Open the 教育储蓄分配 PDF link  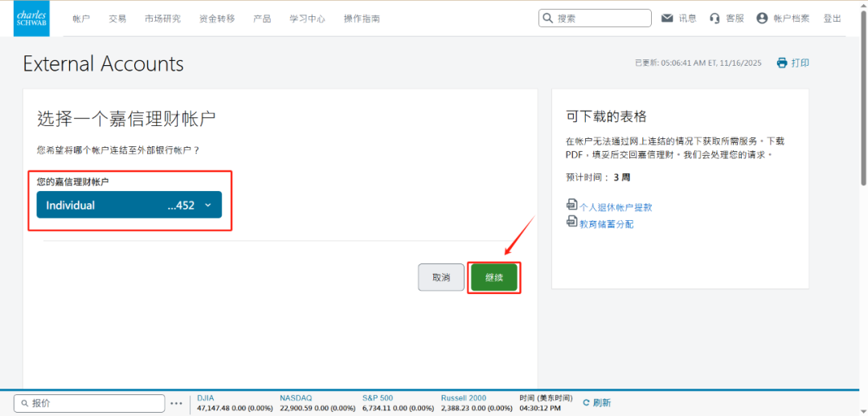pos(606,224)
